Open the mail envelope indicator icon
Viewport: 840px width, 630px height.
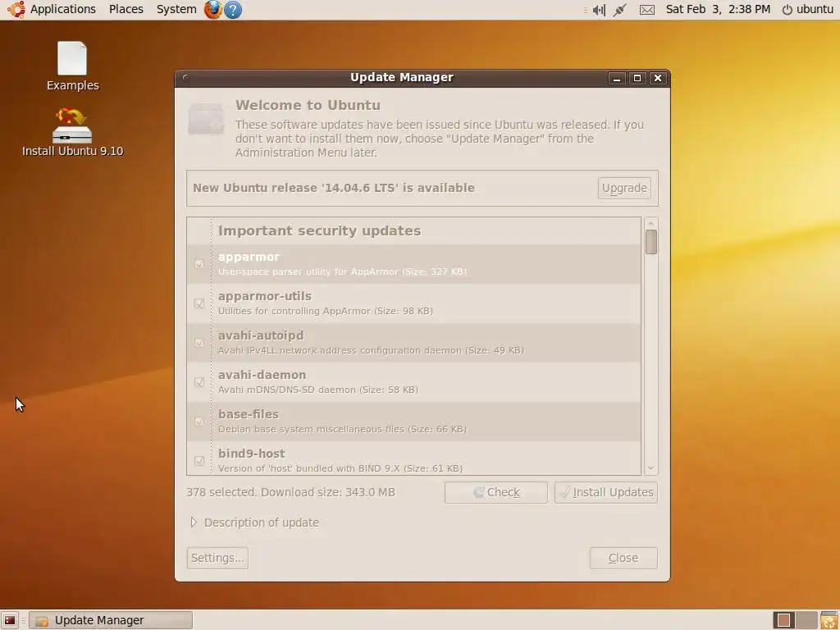pos(647,10)
